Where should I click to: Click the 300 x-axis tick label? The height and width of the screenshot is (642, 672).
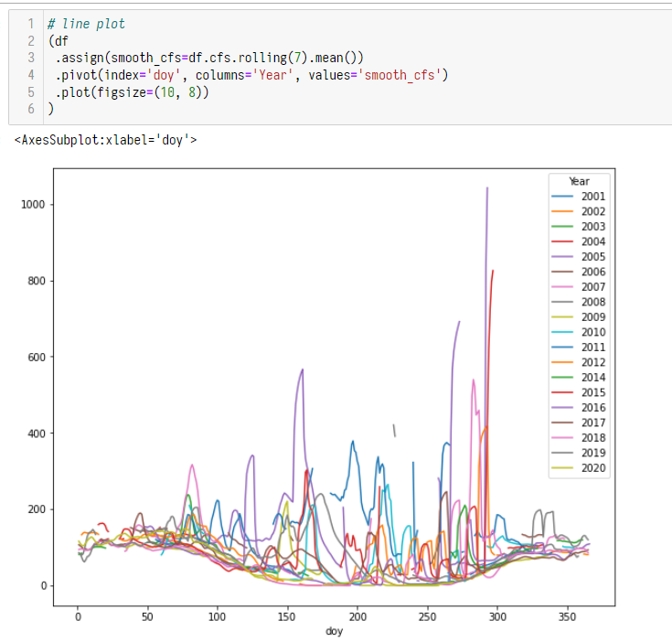(497, 617)
